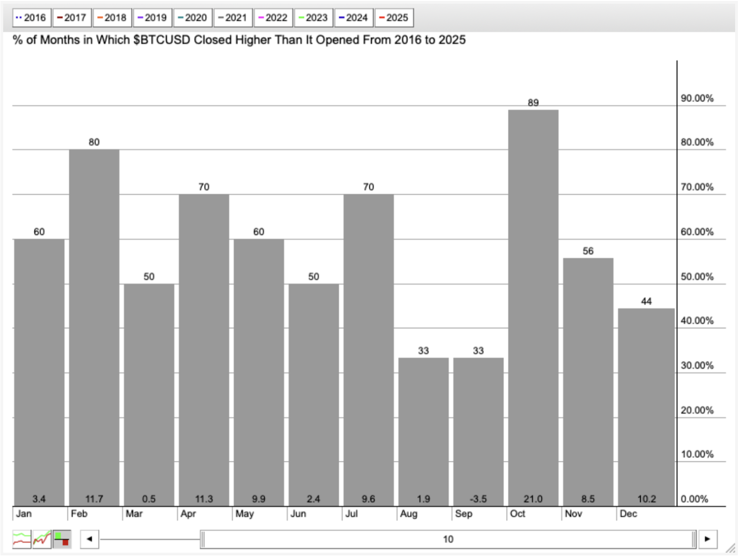Click the Apr bar showing 70
This screenshot has width=742, height=560.
pos(204,350)
